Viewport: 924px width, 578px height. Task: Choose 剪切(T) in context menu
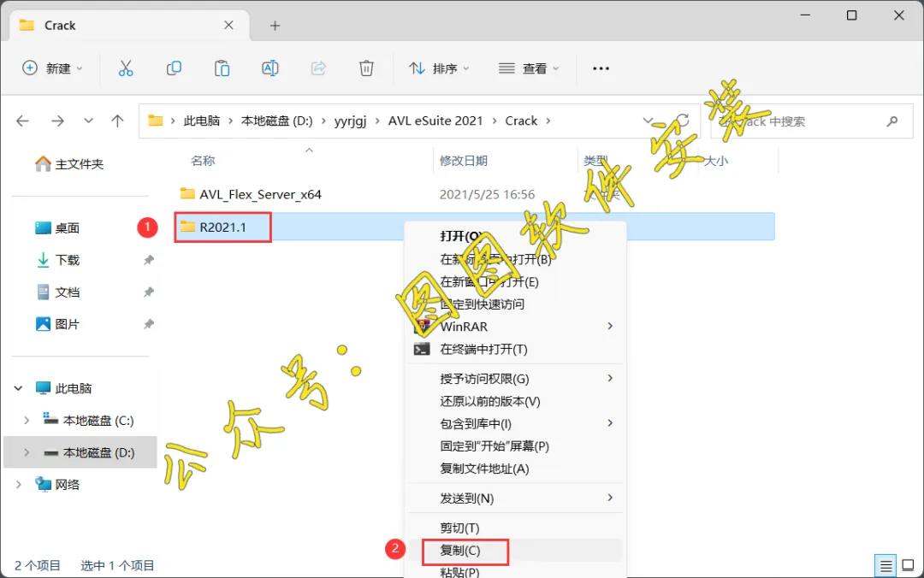(x=516, y=528)
